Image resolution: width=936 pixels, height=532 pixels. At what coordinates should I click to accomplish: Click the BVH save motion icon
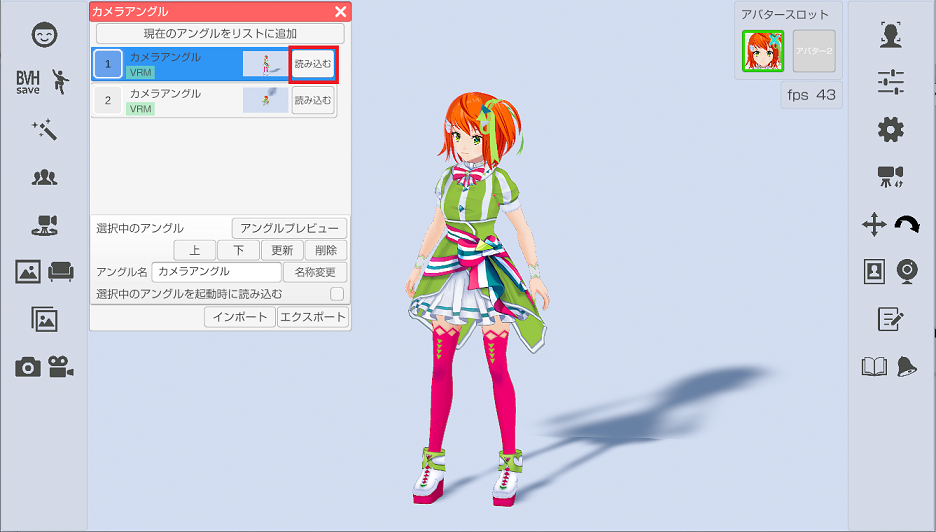[x=43, y=82]
